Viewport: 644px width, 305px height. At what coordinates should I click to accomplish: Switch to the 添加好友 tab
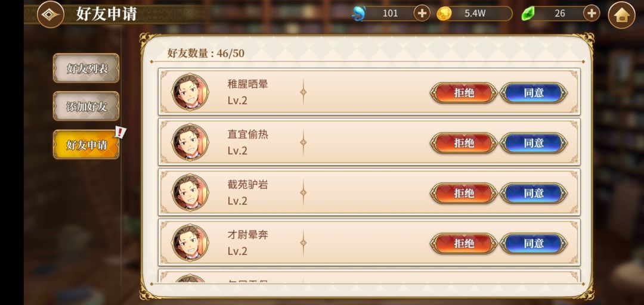[x=86, y=106]
